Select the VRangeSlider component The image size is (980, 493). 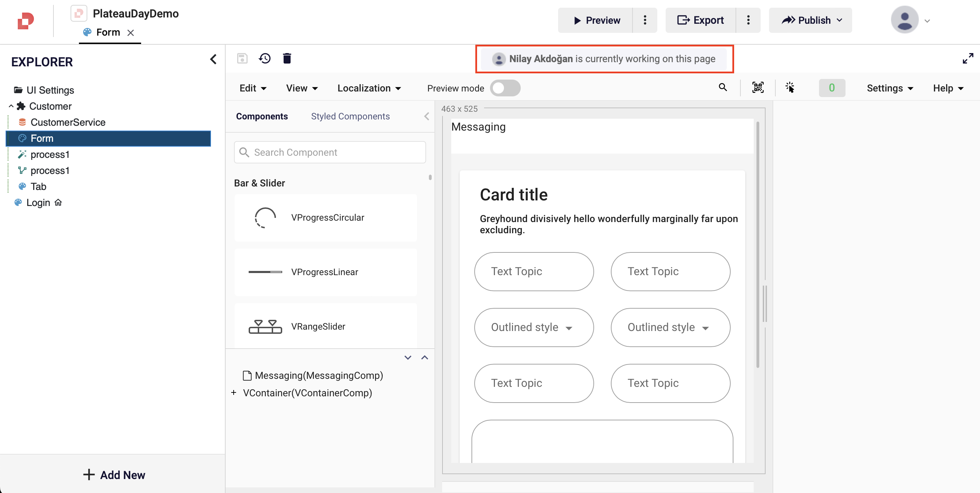(x=326, y=326)
